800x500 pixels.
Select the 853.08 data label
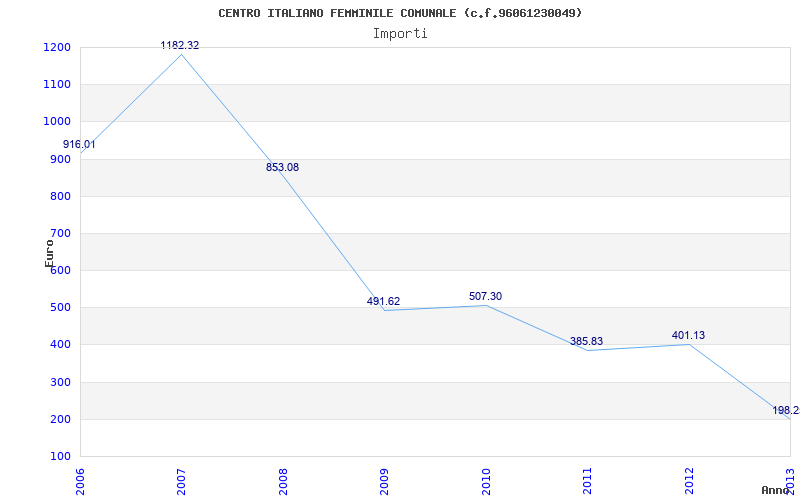[x=282, y=167]
